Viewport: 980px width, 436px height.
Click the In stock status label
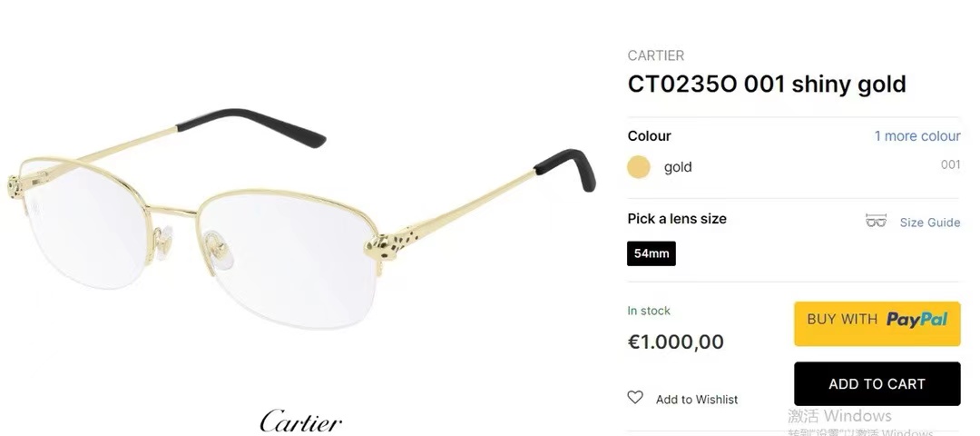pyautogui.click(x=649, y=311)
